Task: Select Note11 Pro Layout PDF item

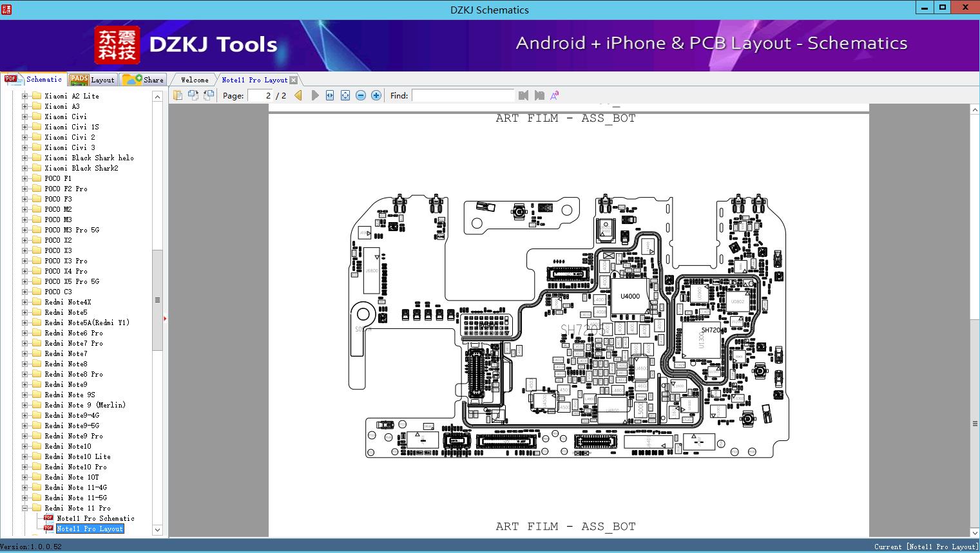Action: [90, 529]
